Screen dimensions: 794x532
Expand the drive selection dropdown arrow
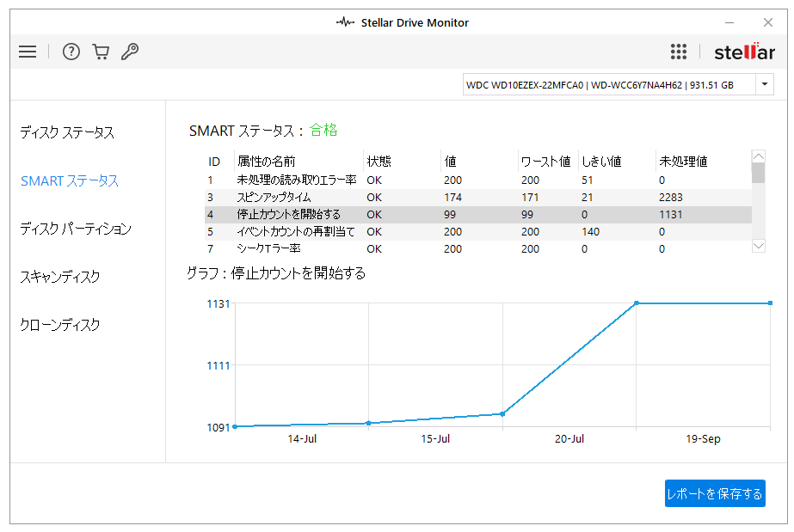[x=765, y=84]
